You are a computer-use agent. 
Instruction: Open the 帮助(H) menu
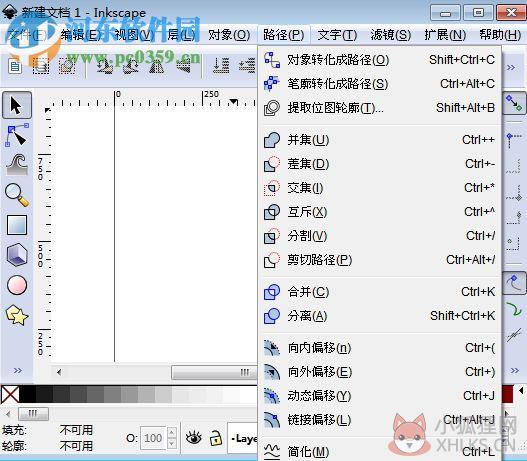(500, 35)
